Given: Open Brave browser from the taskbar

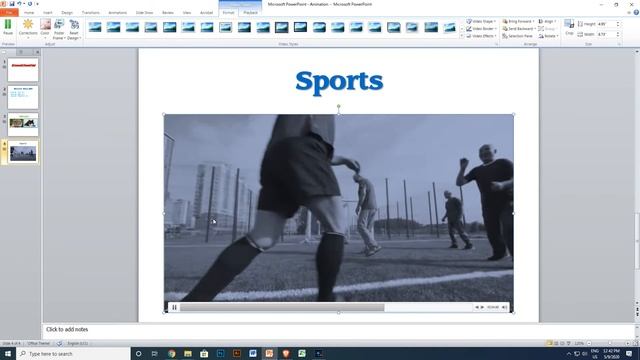Looking at the screenshot, I should [286, 353].
